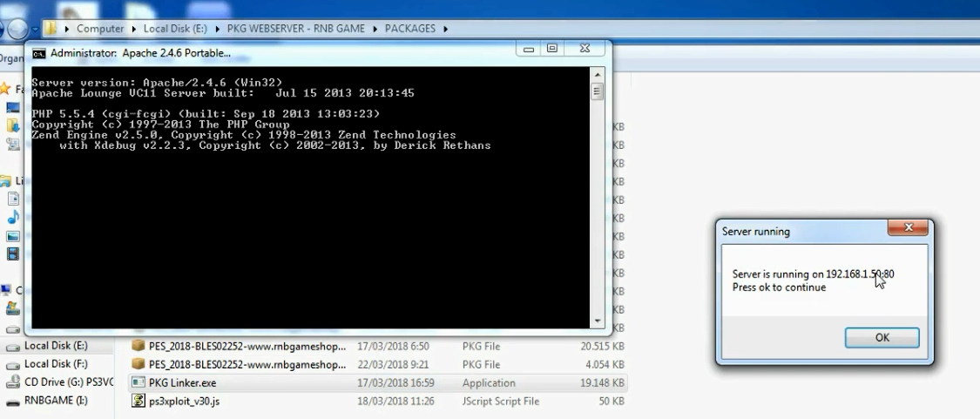
Task: Expand the arrow after PACKAGES breadcrumb
Action: click(x=446, y=29)
